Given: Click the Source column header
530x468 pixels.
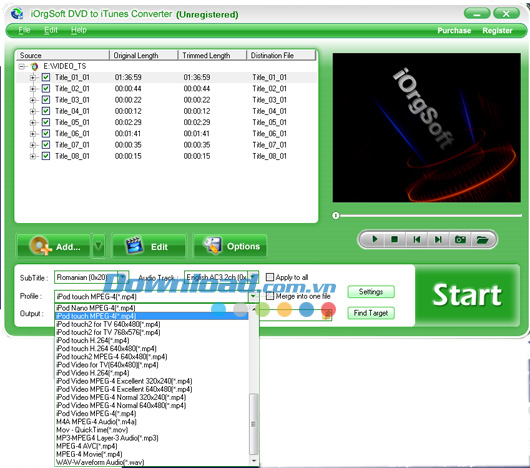Looking at the screenshot, I should [x=63, y=55].
